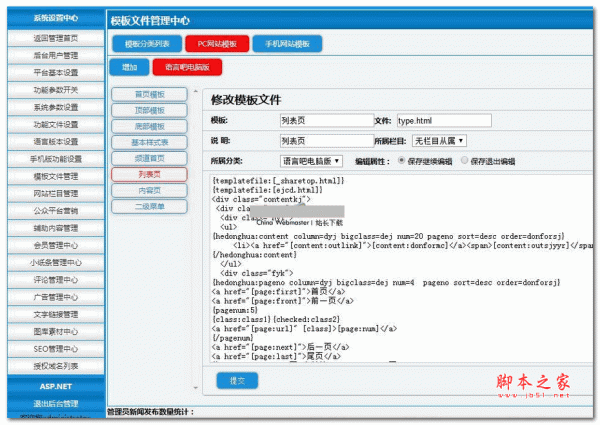Image resolution: width=600 pixels, height=425 pixels.
Task: Open 辅助内容管理 sidebar entry
Action: point(55,228)
